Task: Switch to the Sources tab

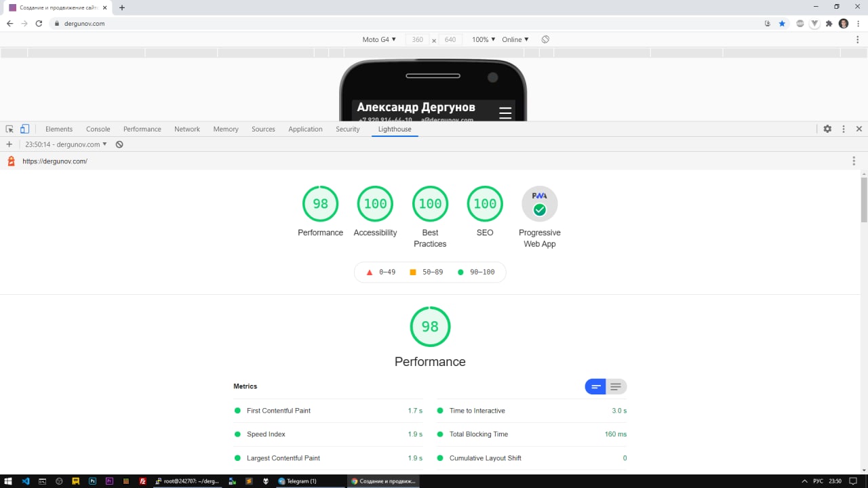Action: 263,129
